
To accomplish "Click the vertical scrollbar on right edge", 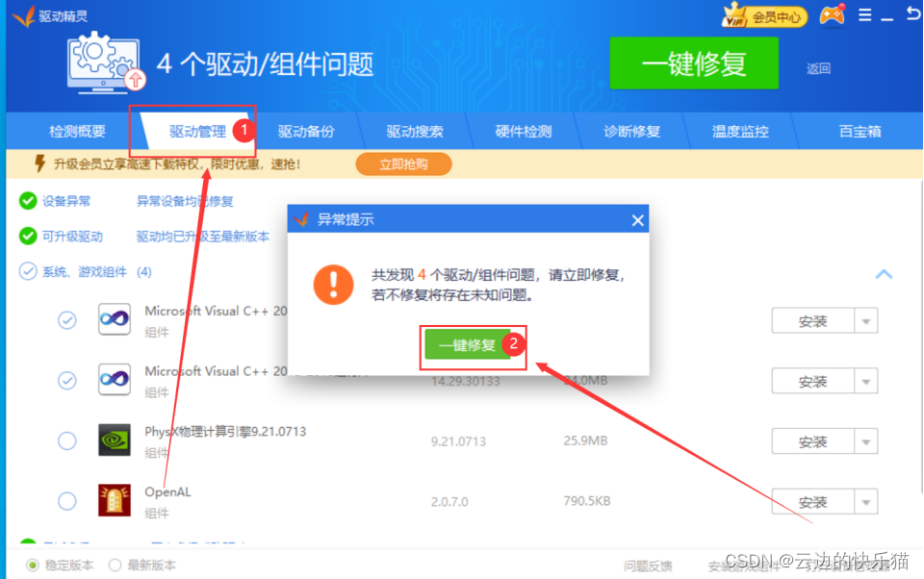I will [x=921, y=336].
